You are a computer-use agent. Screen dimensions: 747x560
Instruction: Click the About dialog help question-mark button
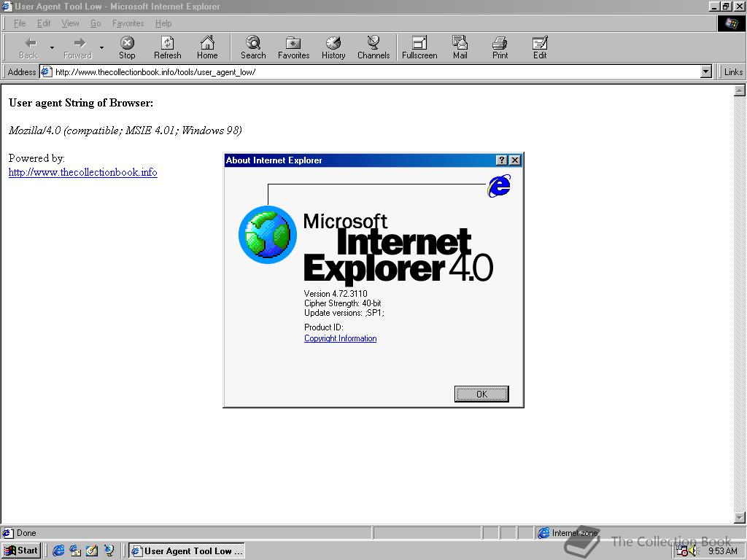[x=502, y=160]
